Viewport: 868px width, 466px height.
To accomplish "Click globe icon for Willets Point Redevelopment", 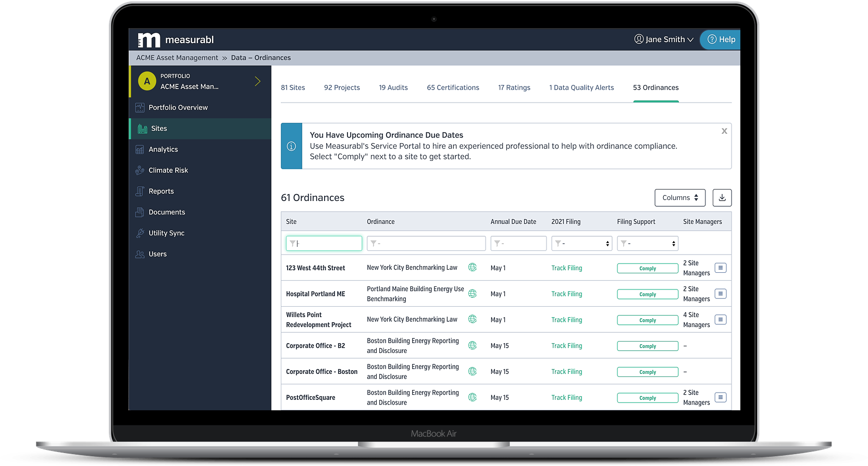I will coord(473,319).
